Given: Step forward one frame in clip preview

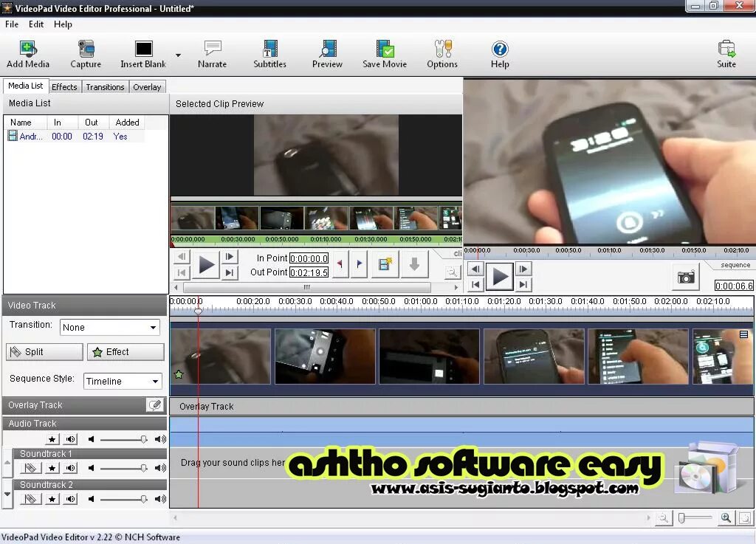Looking at the screenshot, I should (x=230, y=257).
